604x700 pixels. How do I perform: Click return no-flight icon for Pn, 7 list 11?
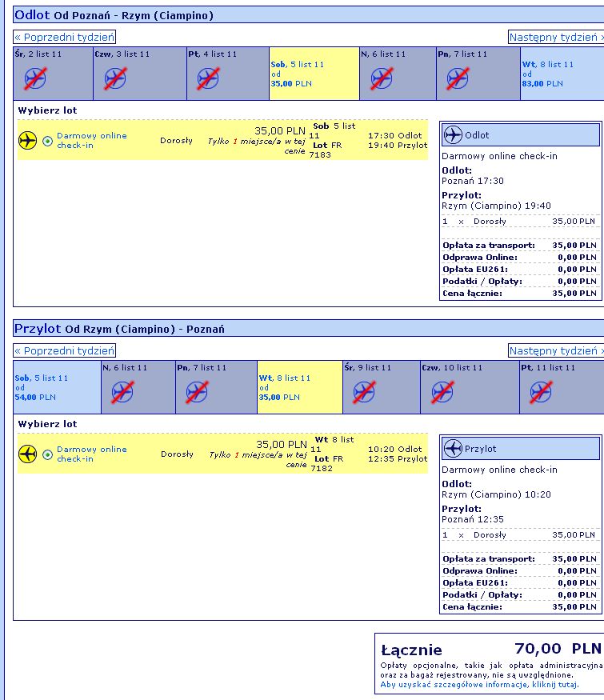pyautogui.click(x=198, y=392)
